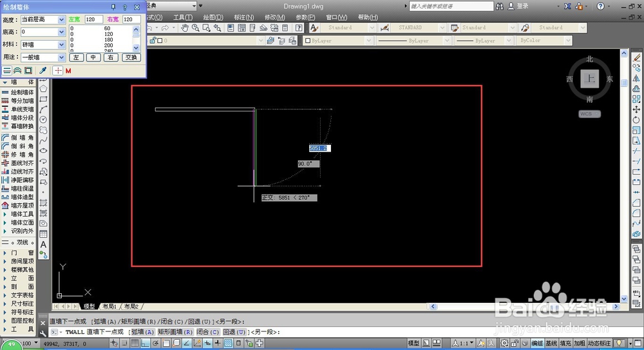Toggle the red M template-graphics-snap button
The height and width of the screenshot is (350, 644).
click(x=68, y=71)
